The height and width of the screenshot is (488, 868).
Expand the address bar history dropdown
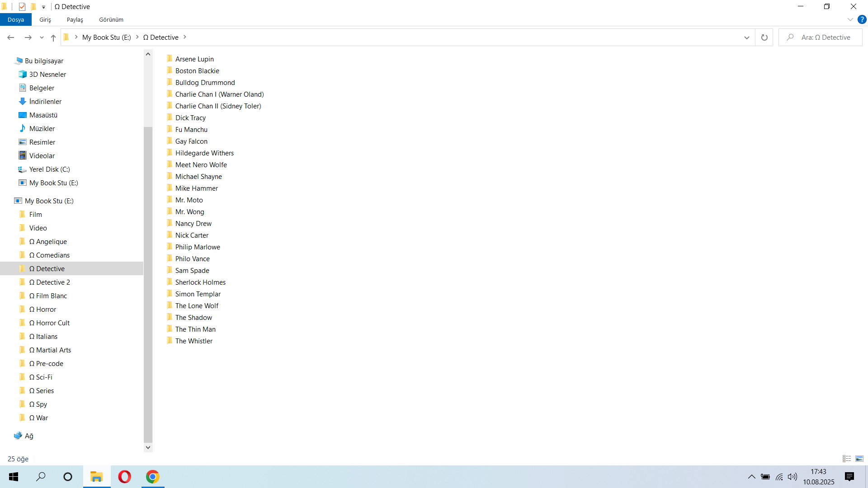(x=746, y=38)
